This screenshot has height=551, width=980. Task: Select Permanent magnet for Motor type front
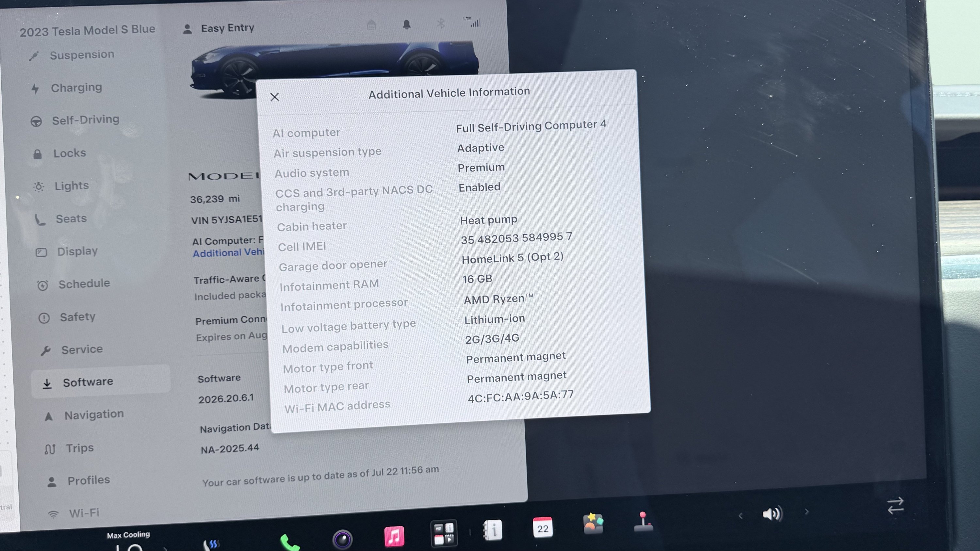[516, 357]
